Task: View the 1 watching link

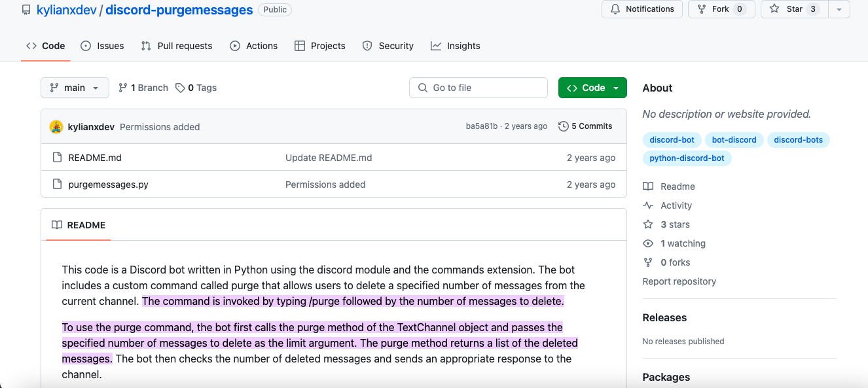Action: click(674, 243)
